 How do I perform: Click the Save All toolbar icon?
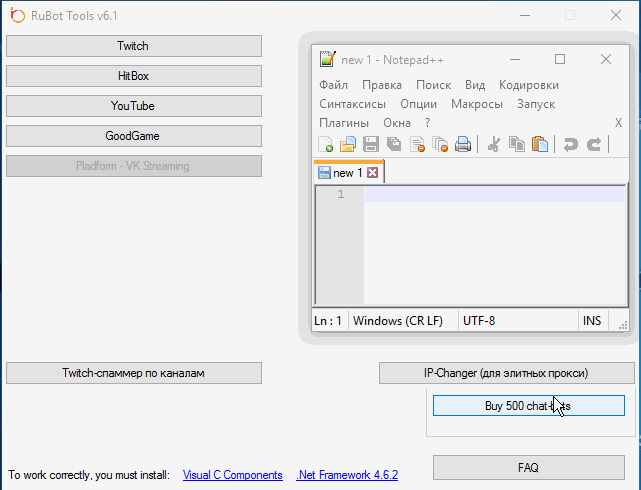pyautogui.click(x=394, y=144)
